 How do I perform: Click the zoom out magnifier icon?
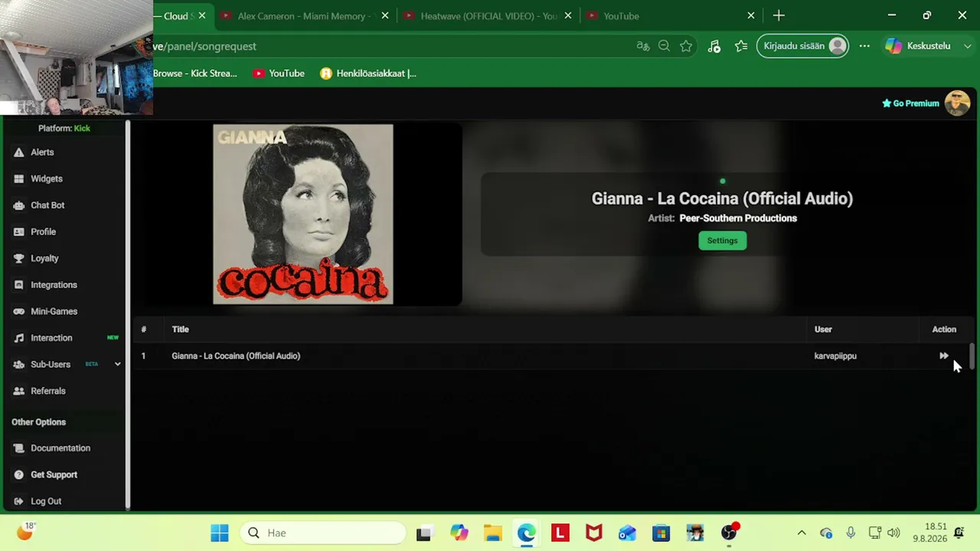click(x=665, y=47)
